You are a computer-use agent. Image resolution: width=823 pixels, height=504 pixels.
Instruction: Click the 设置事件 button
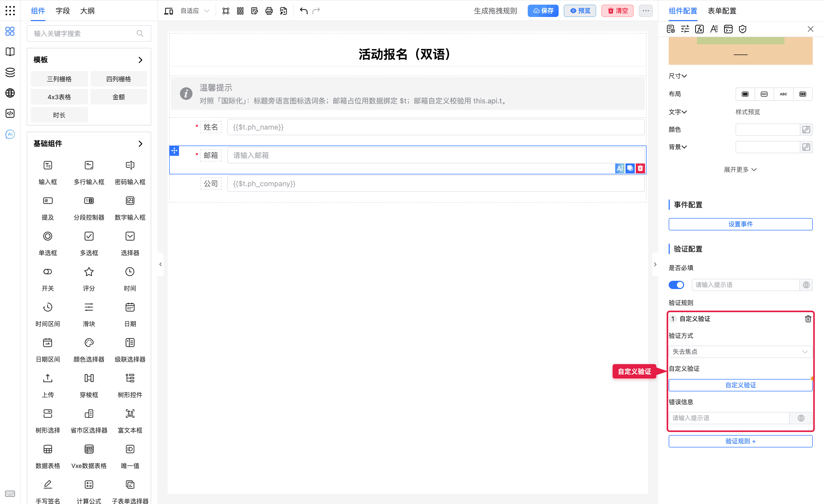740,224
